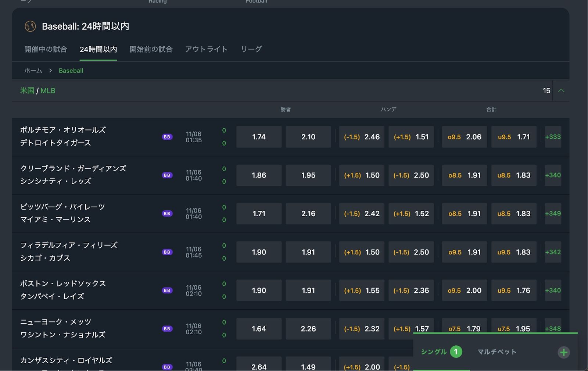Bet on Orioles winner odds 1.74
588x371 pixels.
259,137
